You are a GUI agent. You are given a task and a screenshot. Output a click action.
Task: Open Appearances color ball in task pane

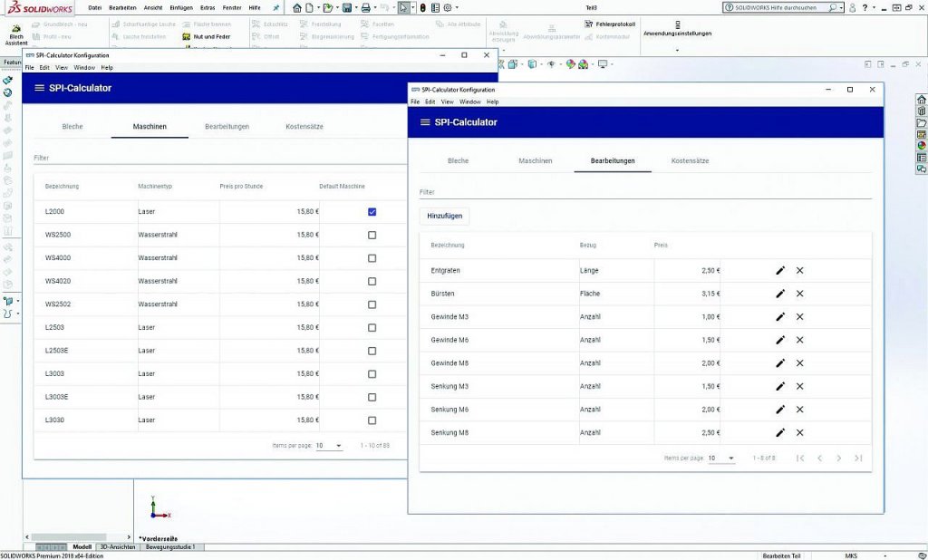921,146
